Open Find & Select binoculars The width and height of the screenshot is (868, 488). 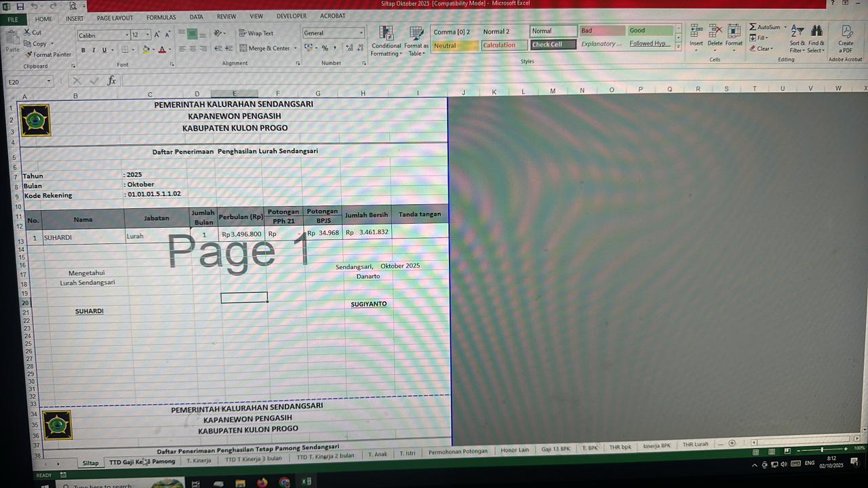[x=816, y=39]
